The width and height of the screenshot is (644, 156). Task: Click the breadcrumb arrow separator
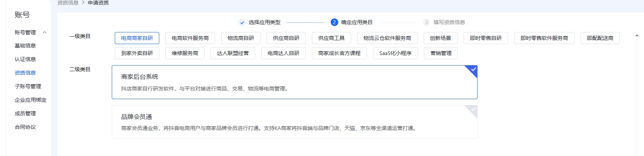click(83, 3)
